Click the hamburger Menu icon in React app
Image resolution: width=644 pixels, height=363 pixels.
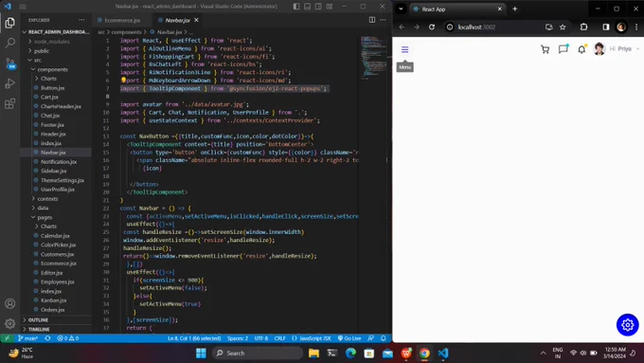pos(404,49)
